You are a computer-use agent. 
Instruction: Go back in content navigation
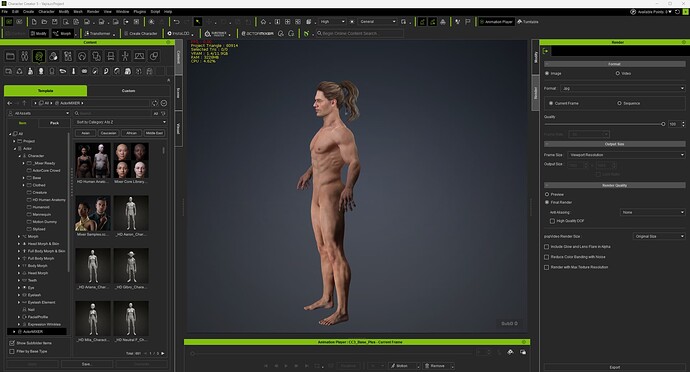[x=10, y=103]
